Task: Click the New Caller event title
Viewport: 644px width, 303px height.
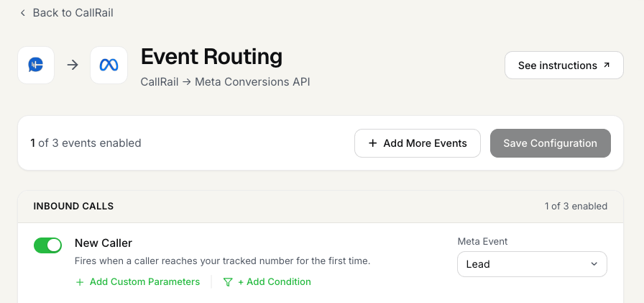Action: [x=103, y=243]
